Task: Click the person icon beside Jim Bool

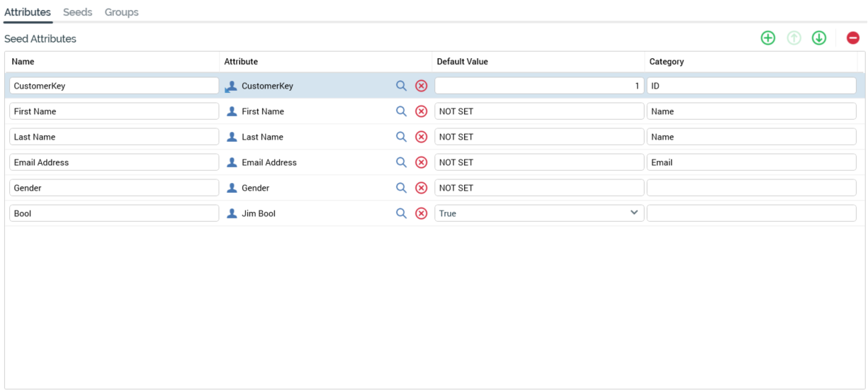Action: [x=232, y=213]
